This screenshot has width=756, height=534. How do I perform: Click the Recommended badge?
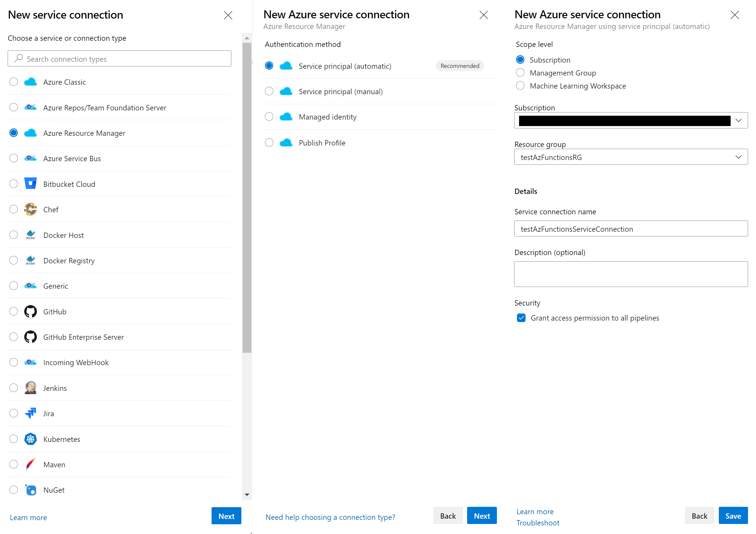tap(460, 66)
